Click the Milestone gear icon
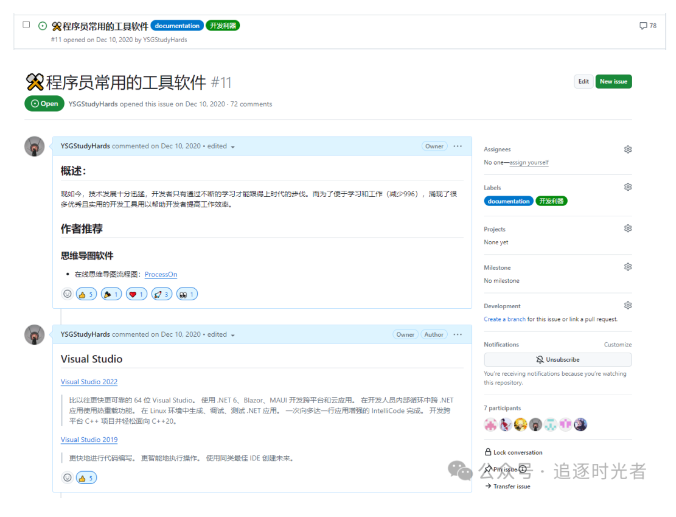 pos(627,267)
